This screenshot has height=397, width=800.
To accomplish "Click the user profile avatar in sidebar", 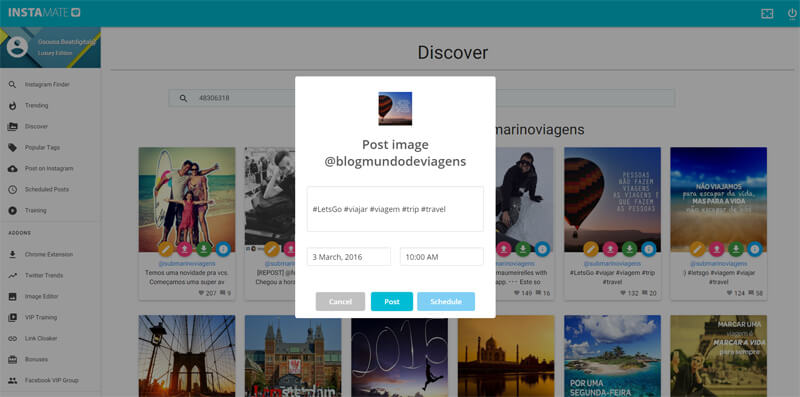I will [x=17, y=47].
